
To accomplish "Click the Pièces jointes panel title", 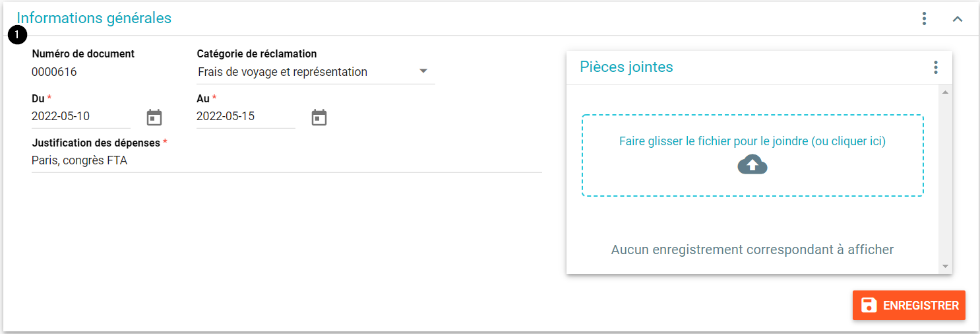I will (627, 67).
